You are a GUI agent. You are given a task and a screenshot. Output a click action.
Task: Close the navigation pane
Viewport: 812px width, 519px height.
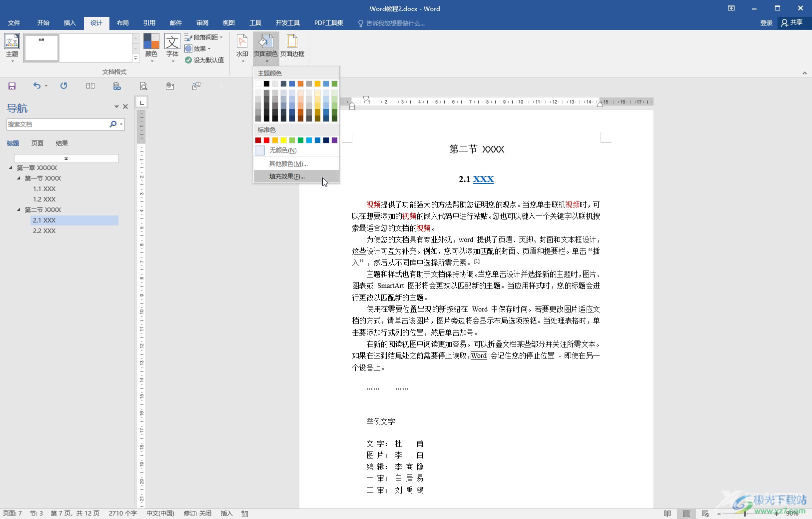pyautogui.click(x=125, y=106)
